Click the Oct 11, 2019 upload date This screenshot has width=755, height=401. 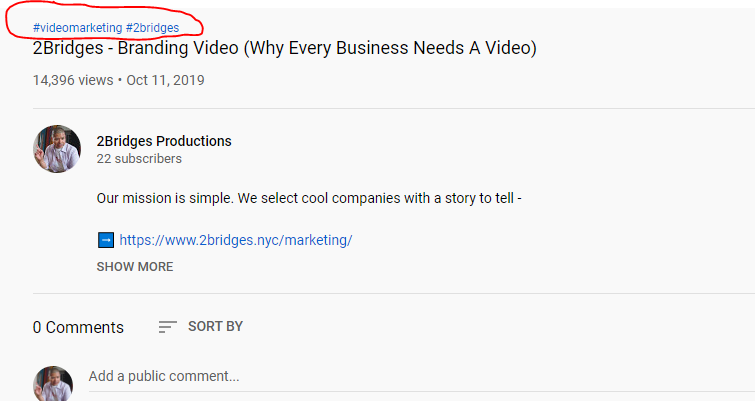coord(165,80)
